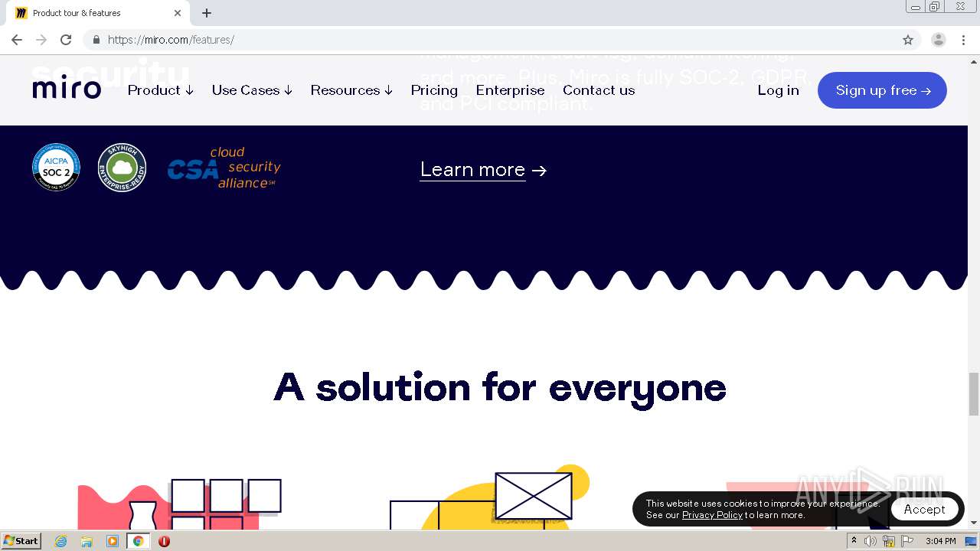The image size is (980, 551).
Task: Expand the Resources dropdown menu
Action: 351,90
